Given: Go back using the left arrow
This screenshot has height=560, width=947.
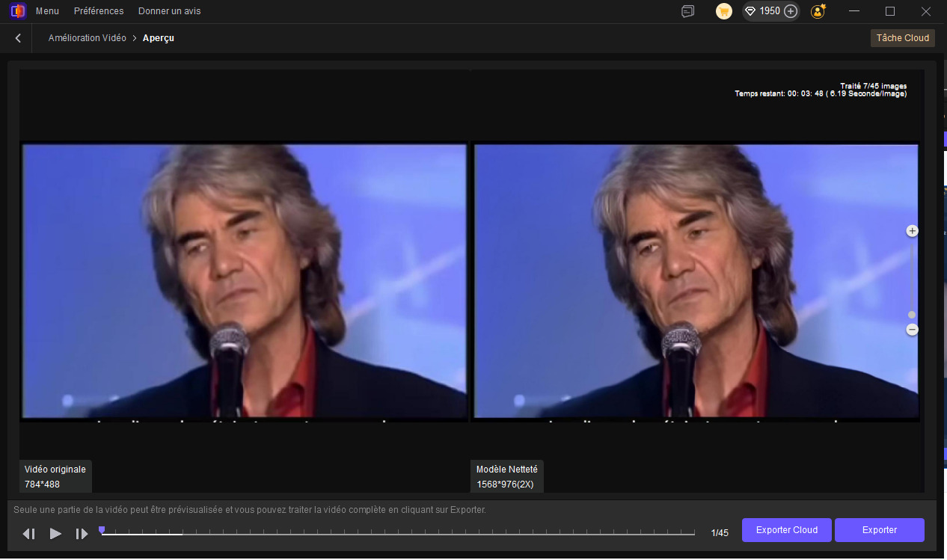Looking at the screenshot, I should click(18, 38).
